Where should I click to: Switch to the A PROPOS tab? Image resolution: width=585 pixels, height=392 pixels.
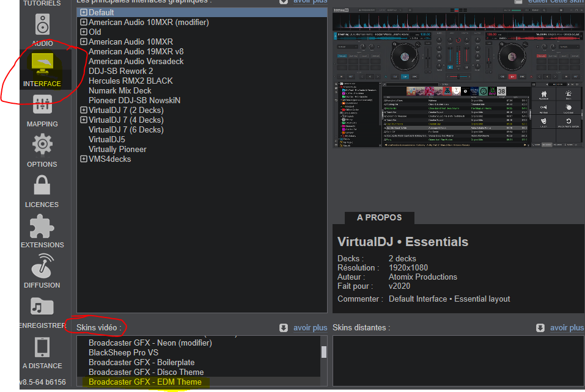click(380, 217)
